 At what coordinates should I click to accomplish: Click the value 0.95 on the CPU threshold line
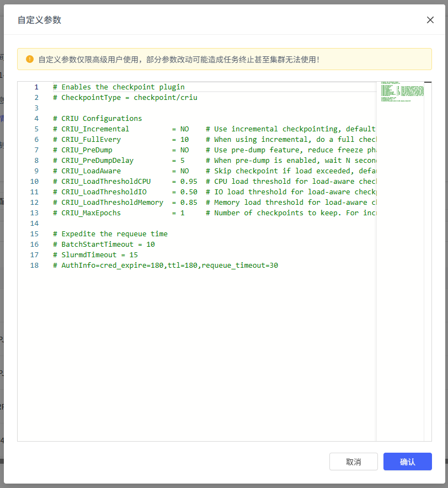[189, 182]
